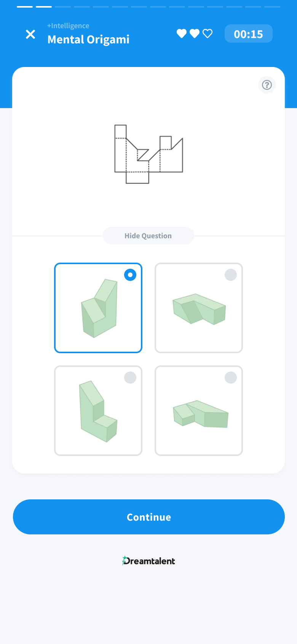Collapse the puzzle with Hide Question
The width and height of the screenshot is (297, 644).
[x=148, y=236]
